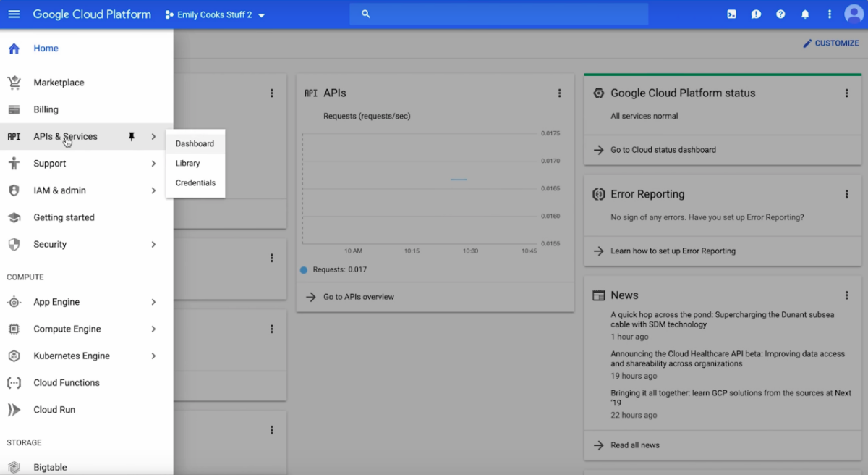
Task: Click the send feedback speech bubble icon
Action: 756,14
